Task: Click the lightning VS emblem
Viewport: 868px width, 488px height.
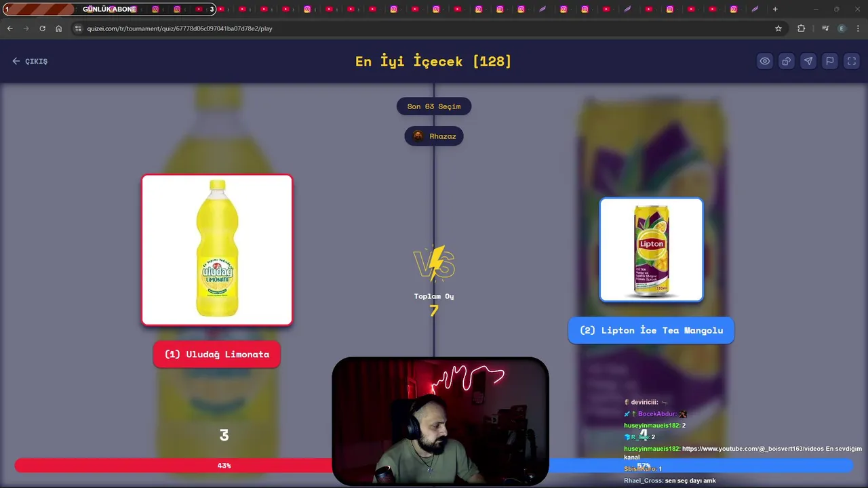Action: click(x=434, y=264)
